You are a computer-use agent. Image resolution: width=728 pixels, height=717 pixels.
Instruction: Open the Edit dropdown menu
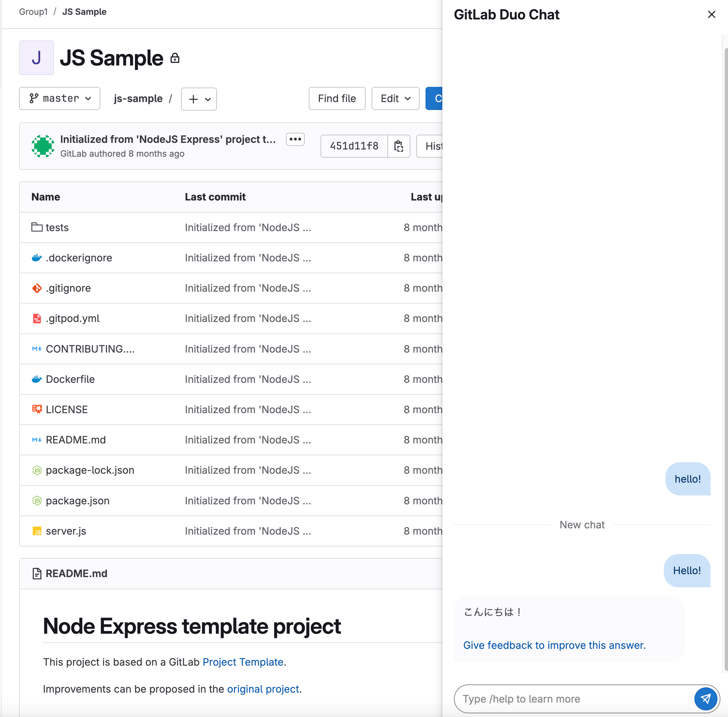395,99
